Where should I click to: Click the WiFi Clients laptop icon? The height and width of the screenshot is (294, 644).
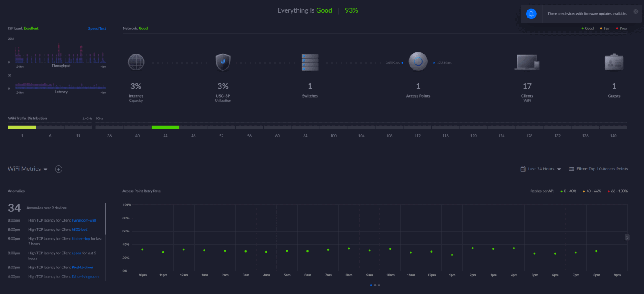pos(527,62)
